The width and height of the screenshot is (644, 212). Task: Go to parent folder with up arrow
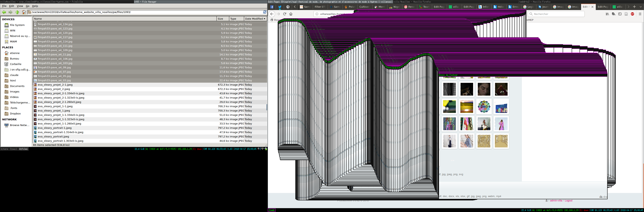17,12
